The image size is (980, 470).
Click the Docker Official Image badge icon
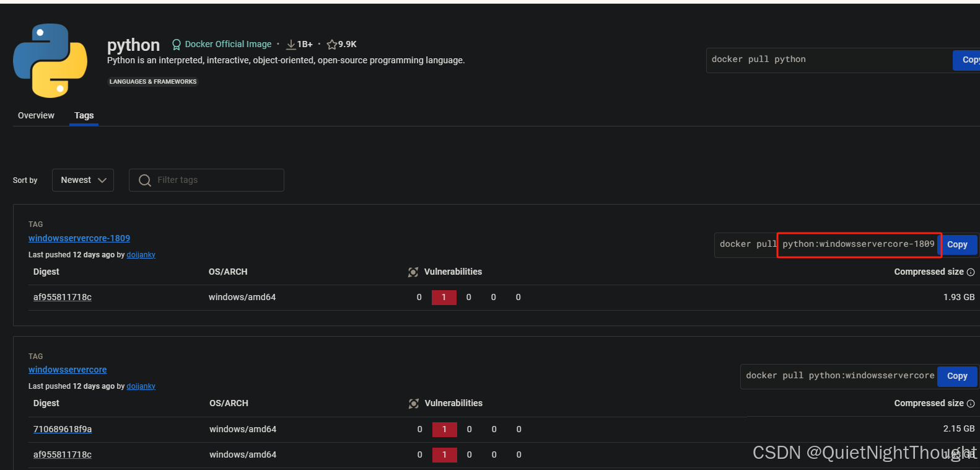tap(177, 45)
